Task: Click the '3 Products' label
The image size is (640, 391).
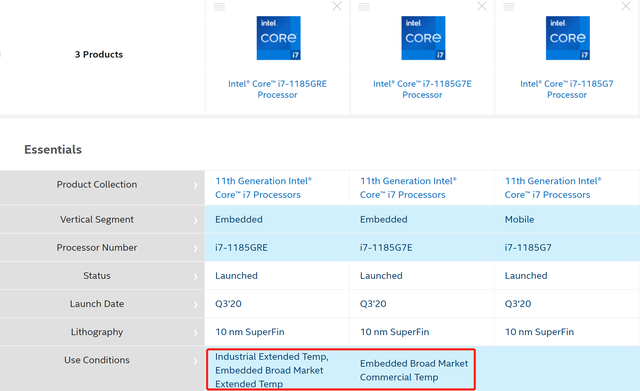Action: [99, 54]
